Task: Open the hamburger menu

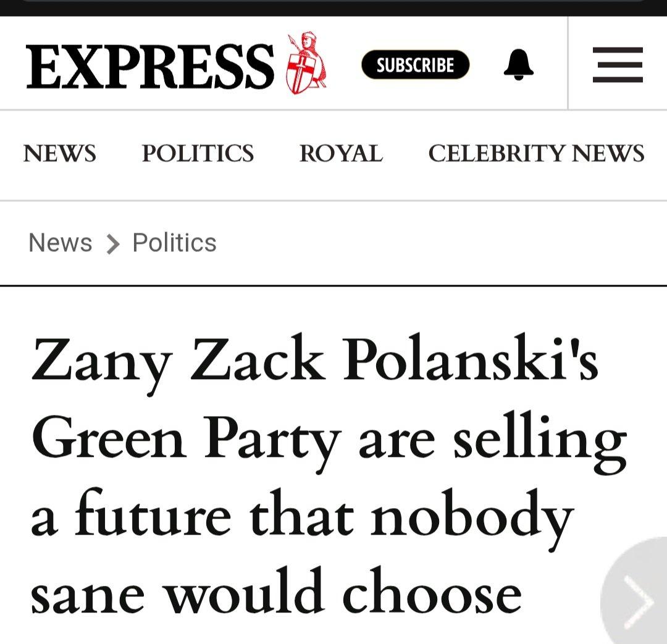Action: (618, 64)
